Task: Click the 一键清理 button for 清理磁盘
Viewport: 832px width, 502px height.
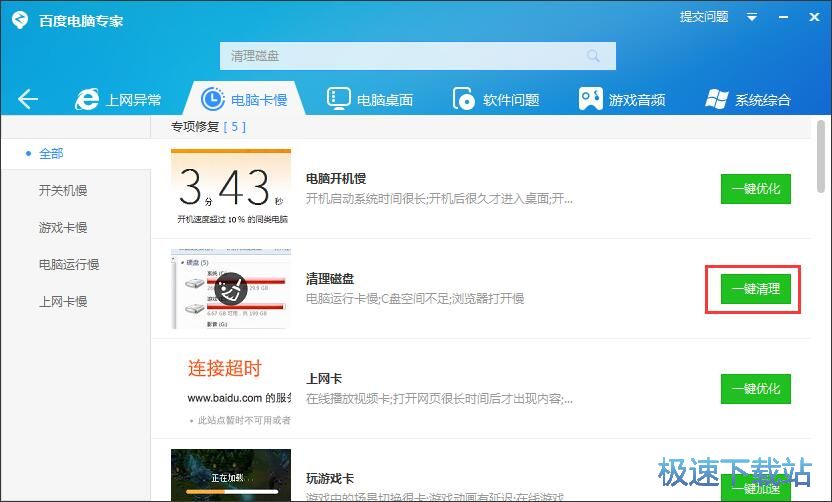Action: (756, 289)
